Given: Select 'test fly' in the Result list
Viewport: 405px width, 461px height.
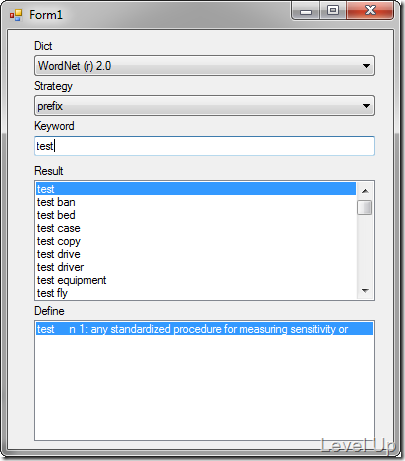Looking at the screenshot, I should coord(196,293).
